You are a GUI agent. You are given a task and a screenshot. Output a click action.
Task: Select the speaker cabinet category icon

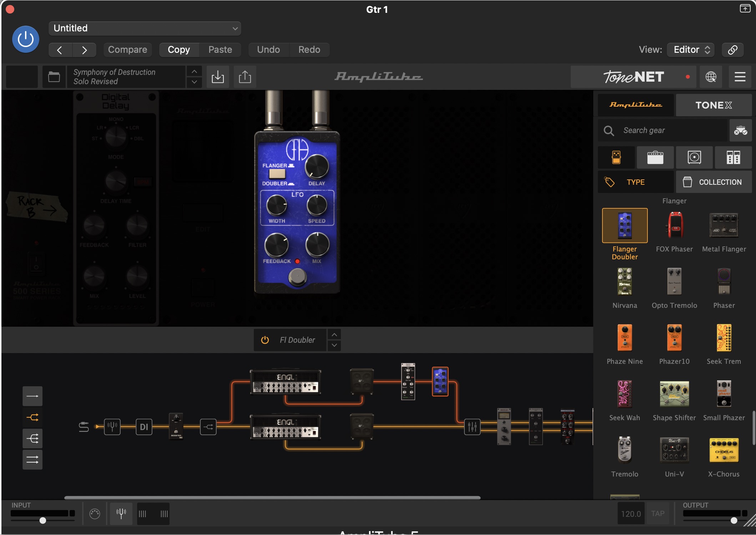(694, 157)
